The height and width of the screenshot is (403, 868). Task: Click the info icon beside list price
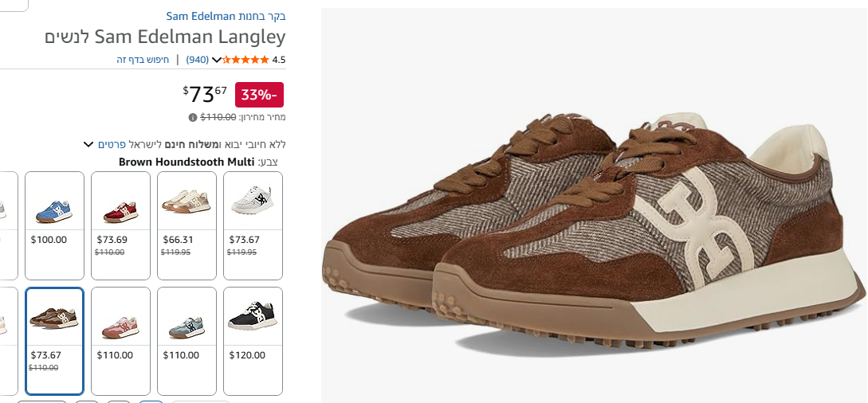coord(193,117)
